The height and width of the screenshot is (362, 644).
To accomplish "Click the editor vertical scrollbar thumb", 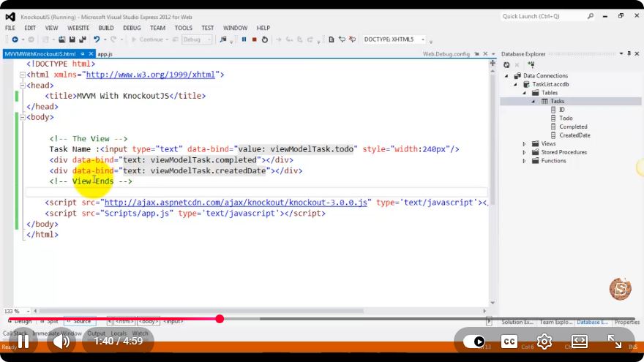I will [493, 139].
